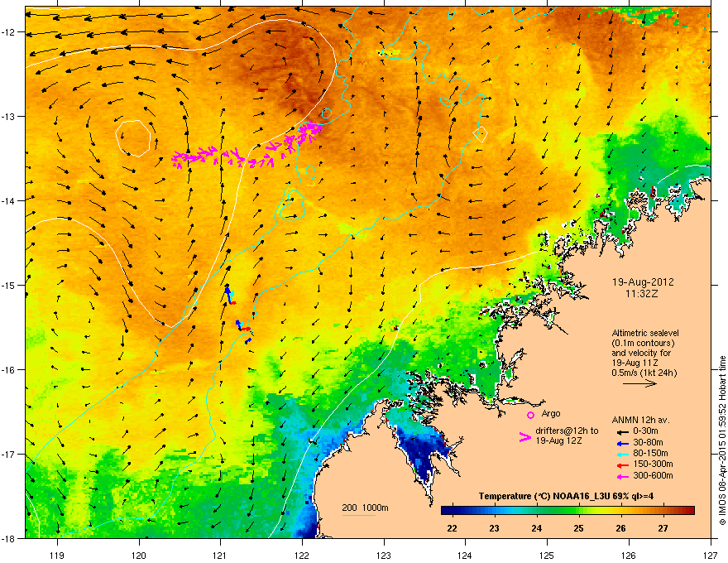Click color bar tick label 22
Viewport: 728px width, 563px height.
pos(452,528)
